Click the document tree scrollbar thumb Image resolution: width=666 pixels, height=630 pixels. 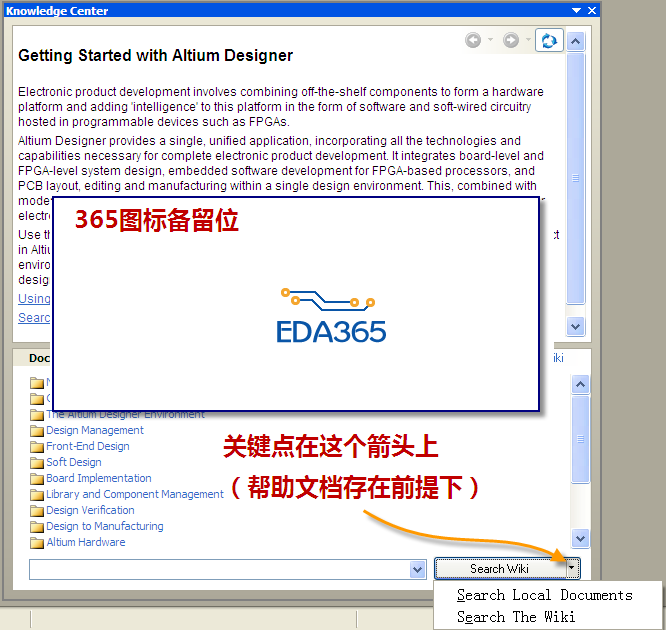tap(580, 439)
